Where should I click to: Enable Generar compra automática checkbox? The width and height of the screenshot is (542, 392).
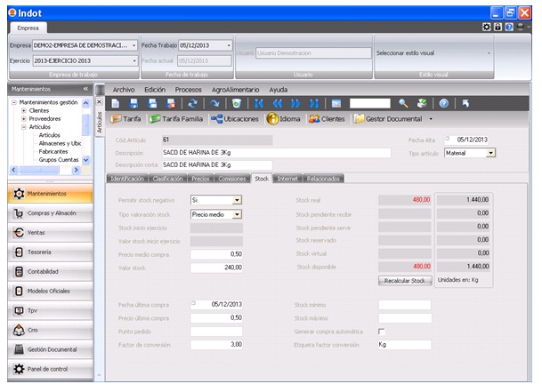pyautogui.click(x=382, y=332)
